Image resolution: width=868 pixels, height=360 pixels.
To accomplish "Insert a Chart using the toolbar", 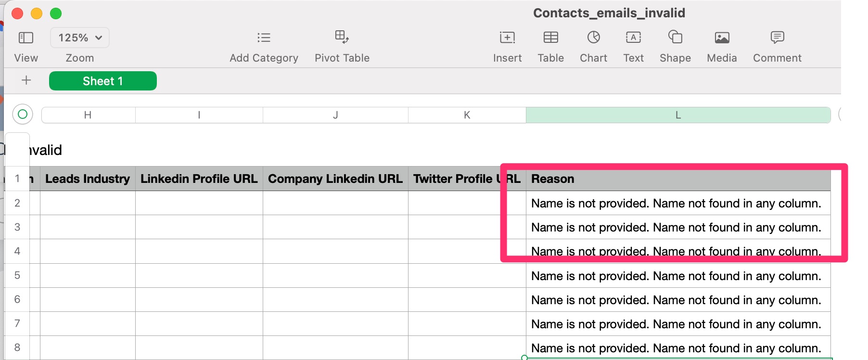I will tap(593, 38).
